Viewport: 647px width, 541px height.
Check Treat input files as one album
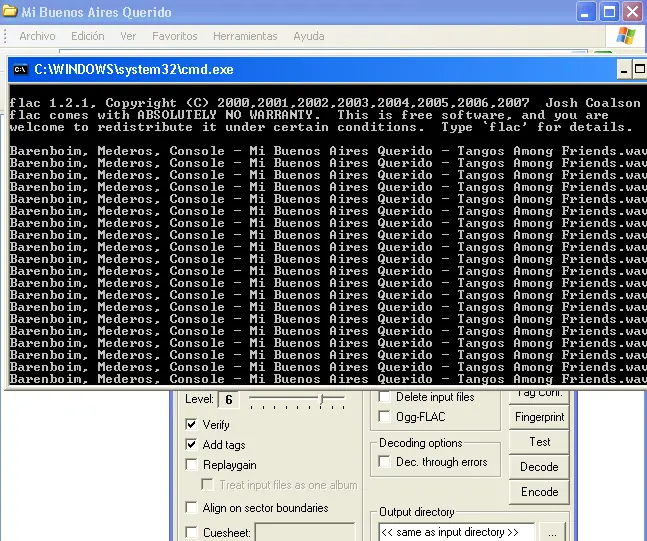click(207, 484)
